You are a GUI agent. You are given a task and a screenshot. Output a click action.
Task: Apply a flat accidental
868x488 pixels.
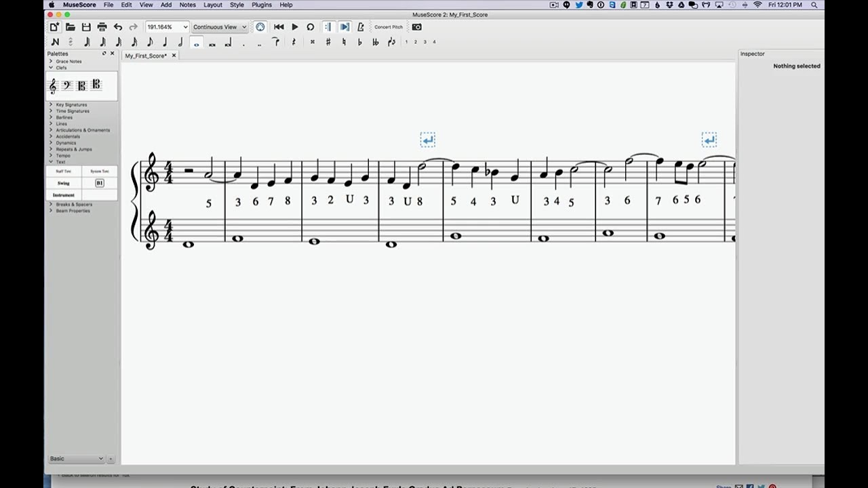359,42
